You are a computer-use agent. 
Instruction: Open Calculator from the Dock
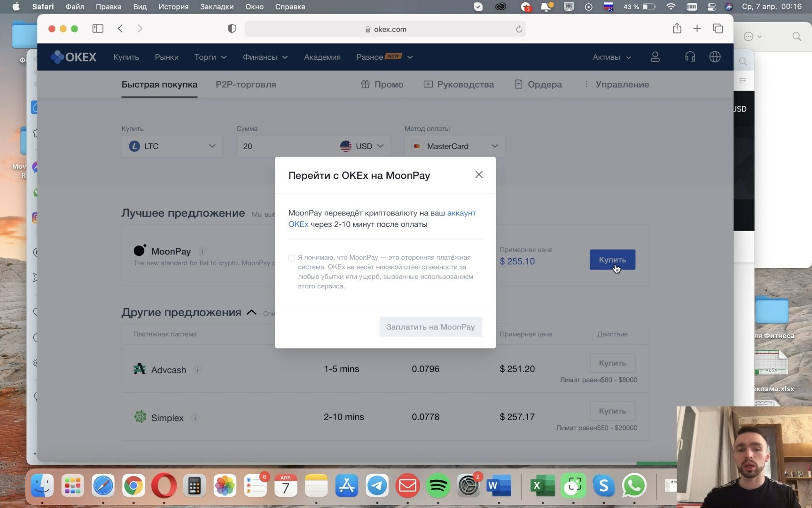click(195, 486)
